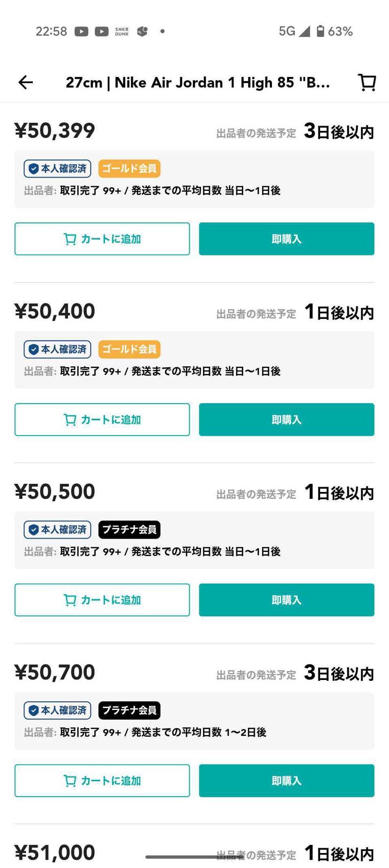Tap the battery icon in status bar
The height and width of the screenshot is (868, 389).
pyautogui.click(x=321, y=31)
